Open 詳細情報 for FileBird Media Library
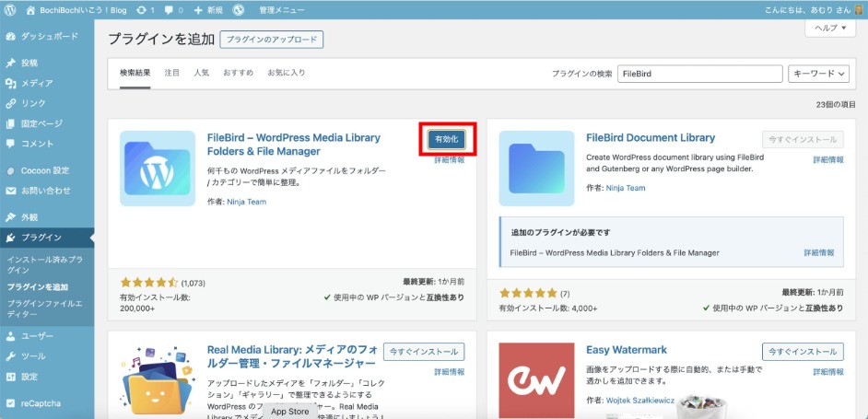The height and width of the screenshot is (419, 868). point(449,160)
